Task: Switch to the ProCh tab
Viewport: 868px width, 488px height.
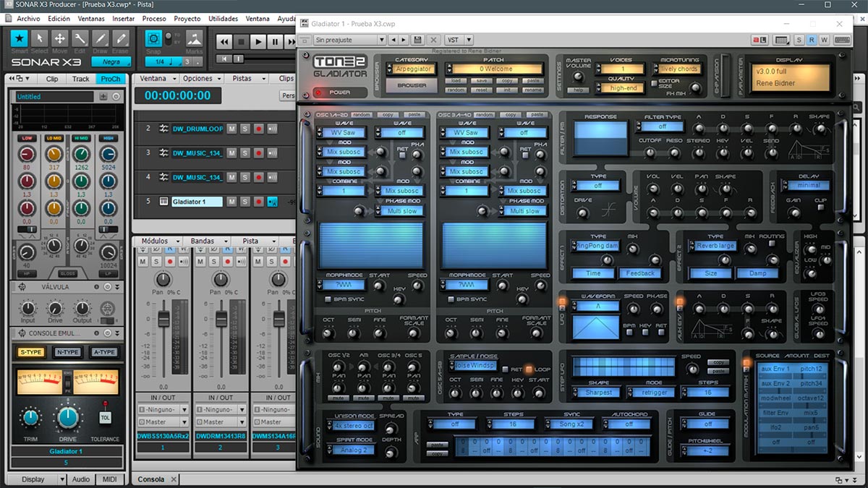Action: point(111,79)
